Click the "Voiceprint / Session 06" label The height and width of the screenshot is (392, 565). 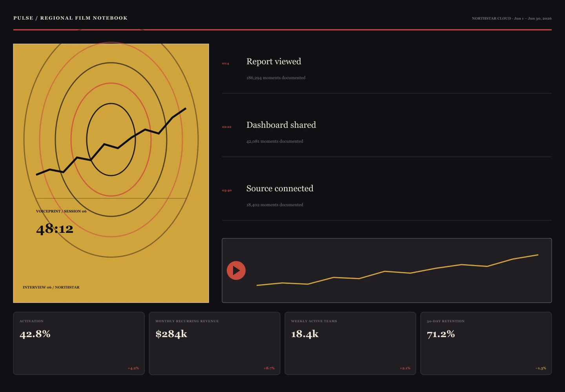point(61,211)
